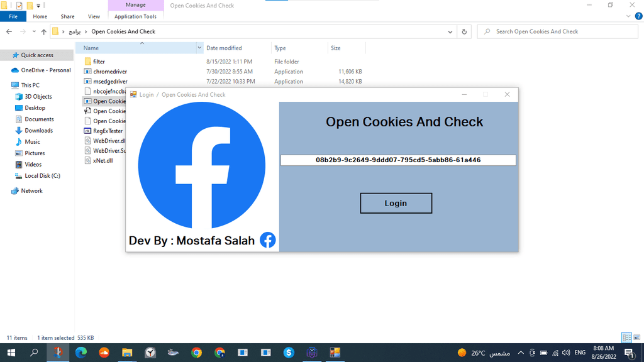Open Local Disk (C:) in sidebar

[42, 176]
